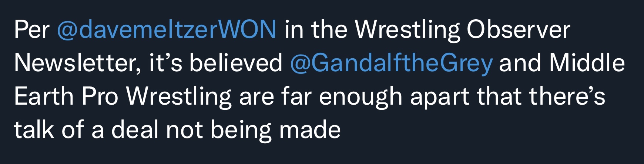Image resolution: width=644 pixels, height=164 pixels.
Task: Click the words "that there's" in tweet
Action: click(541, 96)
